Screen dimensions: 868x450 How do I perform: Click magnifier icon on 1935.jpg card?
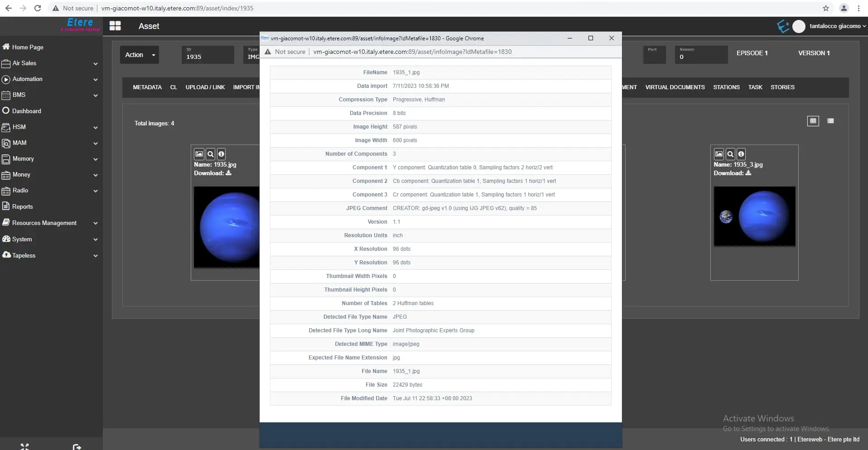point(210,154)
